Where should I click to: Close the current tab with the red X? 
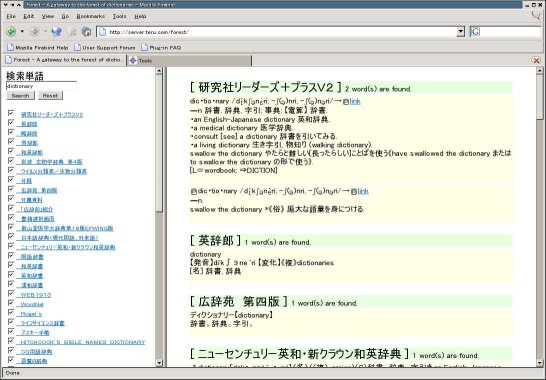(536, 61)
